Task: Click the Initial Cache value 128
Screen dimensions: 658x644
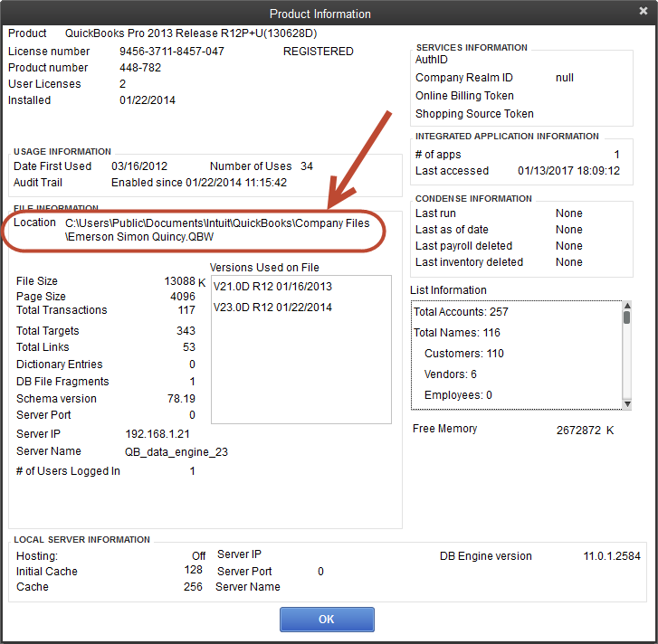Action: point(193,570)
